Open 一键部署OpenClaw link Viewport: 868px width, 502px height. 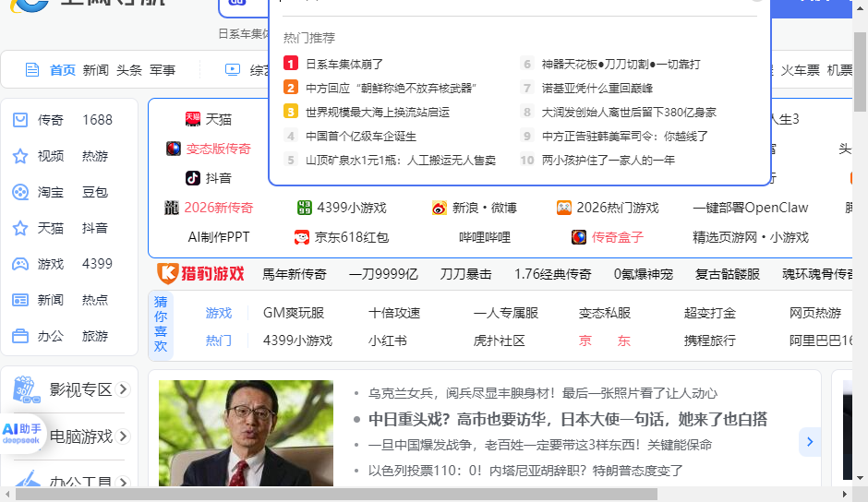tap(751, 208)
